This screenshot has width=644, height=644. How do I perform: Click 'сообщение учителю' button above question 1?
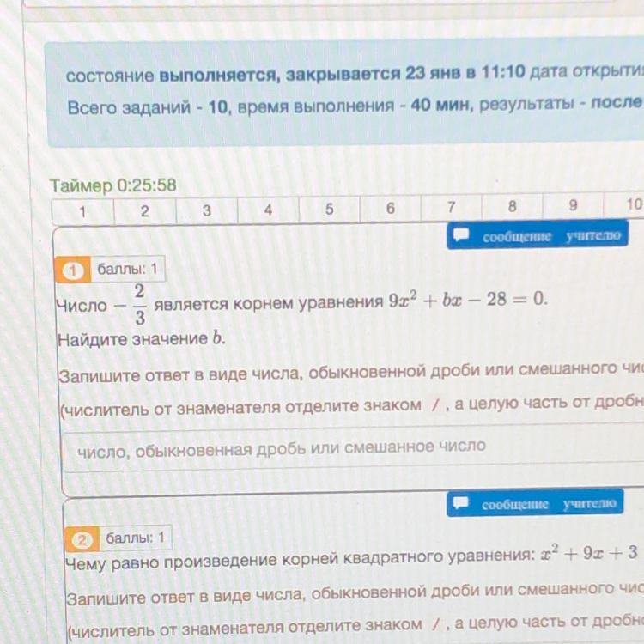(538, 235)
